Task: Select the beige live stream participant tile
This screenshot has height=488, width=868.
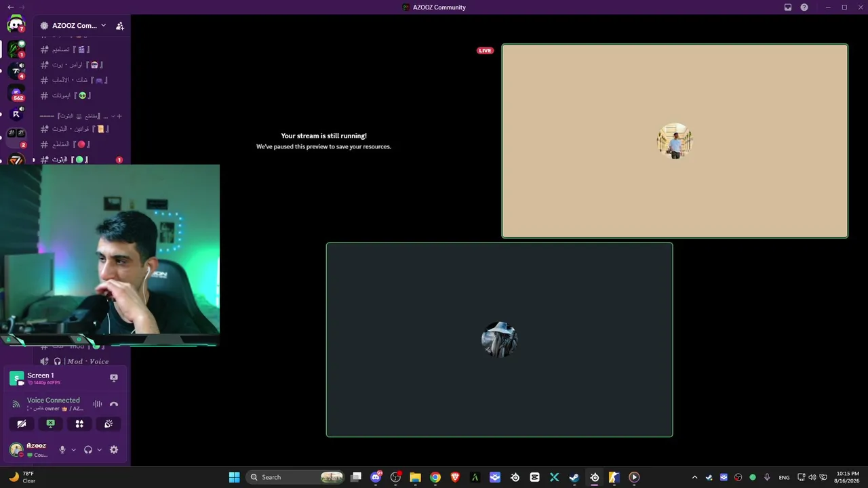Action: pos(675,141)
